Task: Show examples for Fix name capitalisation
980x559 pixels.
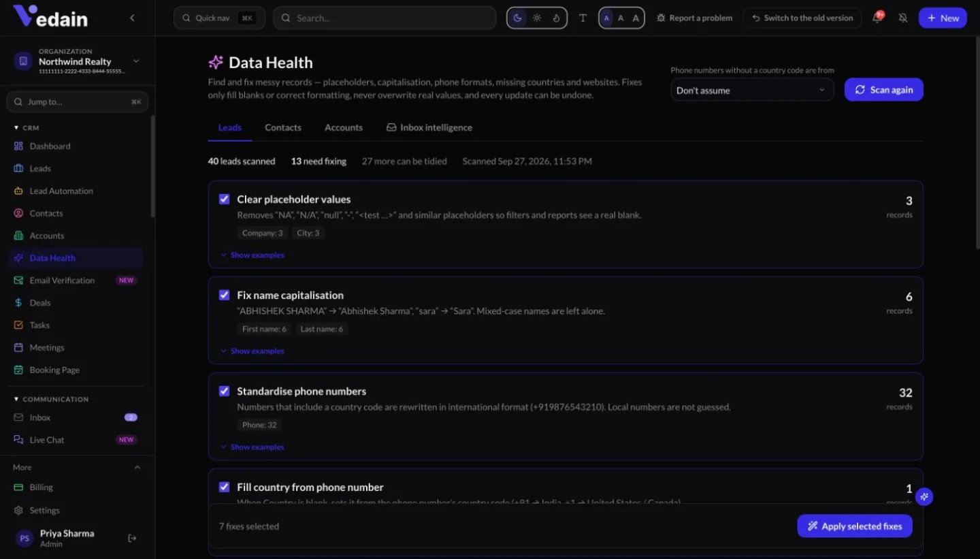Action: (252, 351)
